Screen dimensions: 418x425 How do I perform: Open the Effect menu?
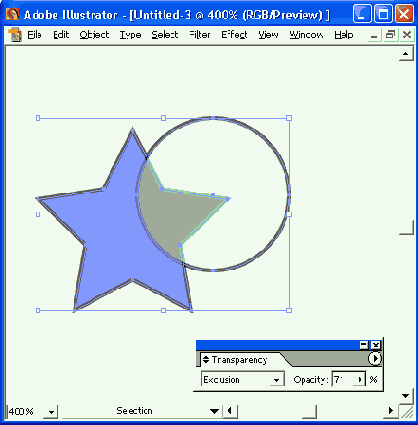tap(234, 35)
